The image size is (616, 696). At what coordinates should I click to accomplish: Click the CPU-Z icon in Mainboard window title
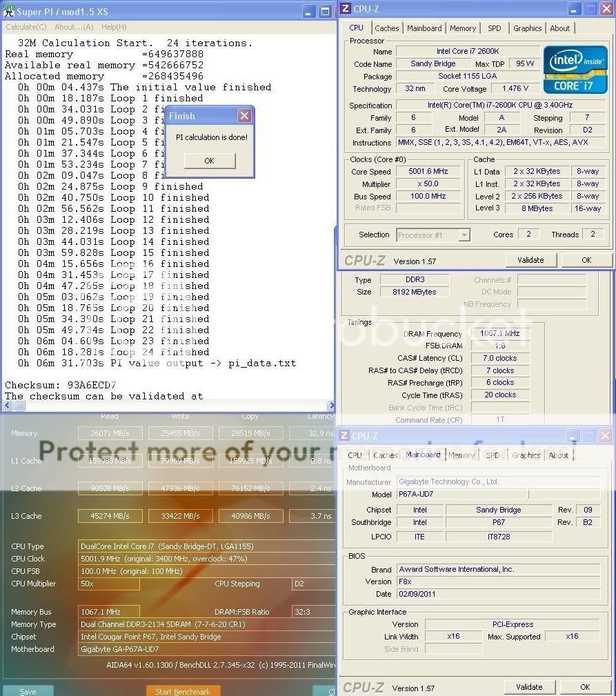[x=345, y=436]
